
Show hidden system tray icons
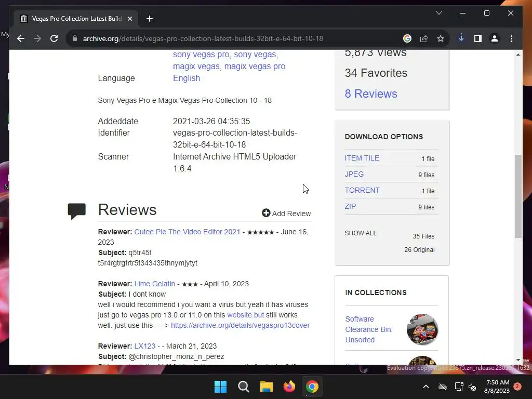[426, 387]
